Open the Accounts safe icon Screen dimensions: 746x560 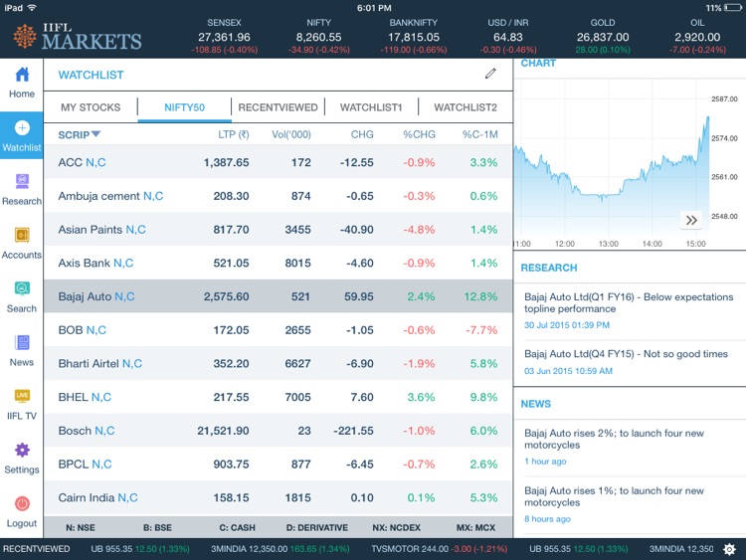click(22, 235)
